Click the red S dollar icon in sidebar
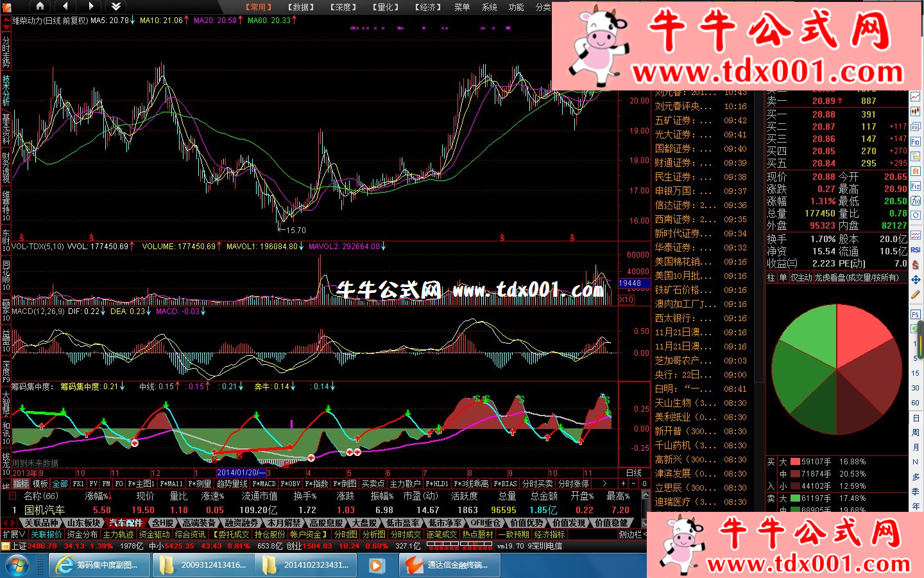Viewport: 924px width, 578px height. coord(916,265)
